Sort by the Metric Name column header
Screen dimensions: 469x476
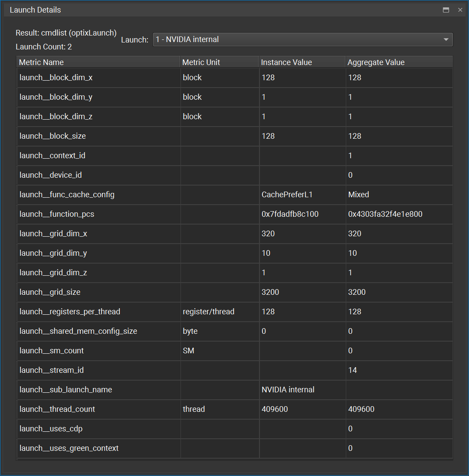(x=98, y=62)
